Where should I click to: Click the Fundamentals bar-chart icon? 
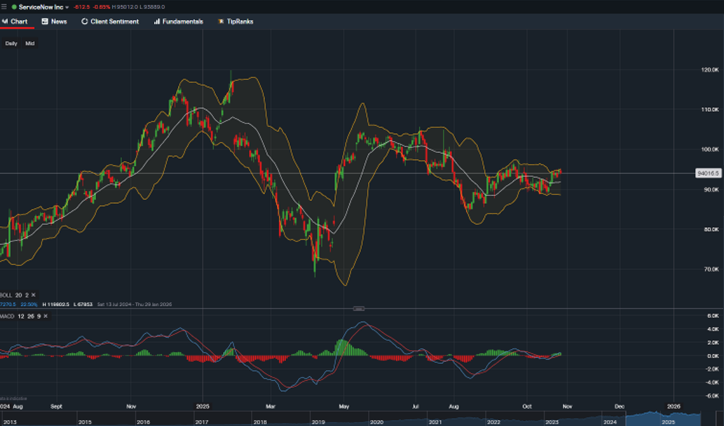point(157,21)
